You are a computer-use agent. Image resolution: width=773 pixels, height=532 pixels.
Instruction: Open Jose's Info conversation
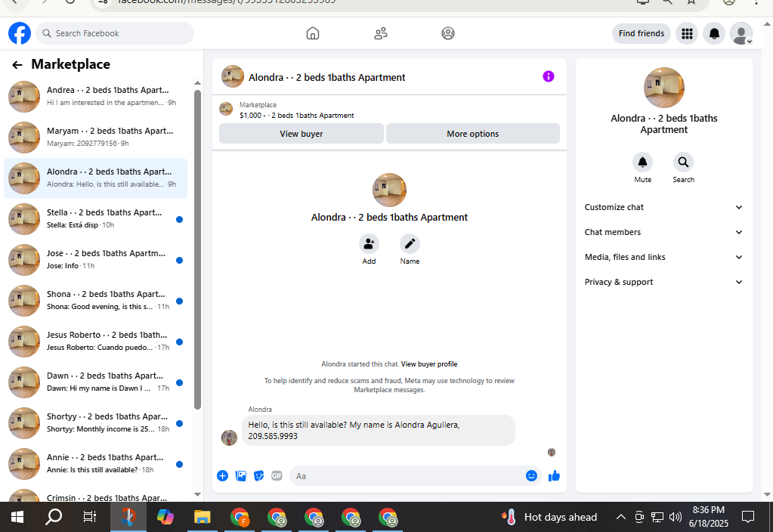(x=96, y=260)
